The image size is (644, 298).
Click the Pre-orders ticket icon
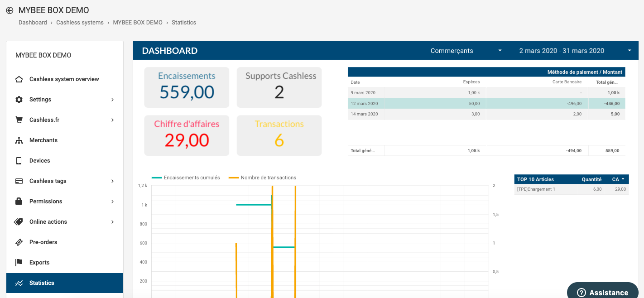point(19,242)
